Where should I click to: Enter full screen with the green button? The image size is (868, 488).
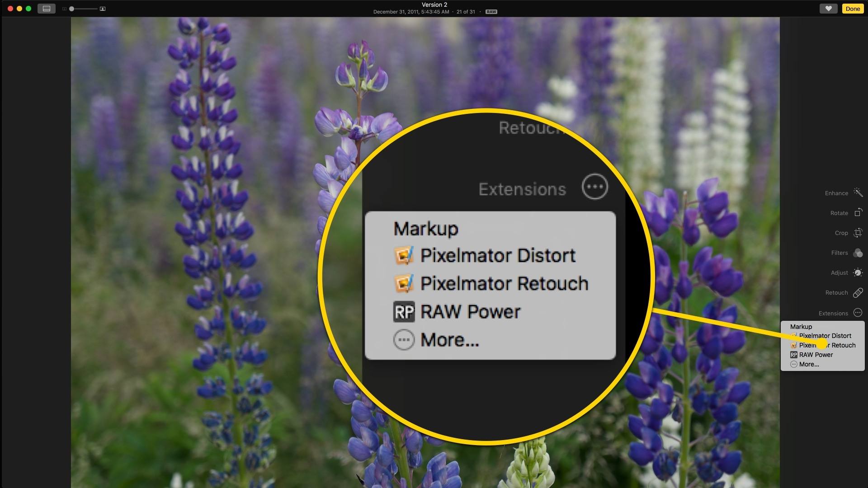pyautogui.click(x=28, y=9)
